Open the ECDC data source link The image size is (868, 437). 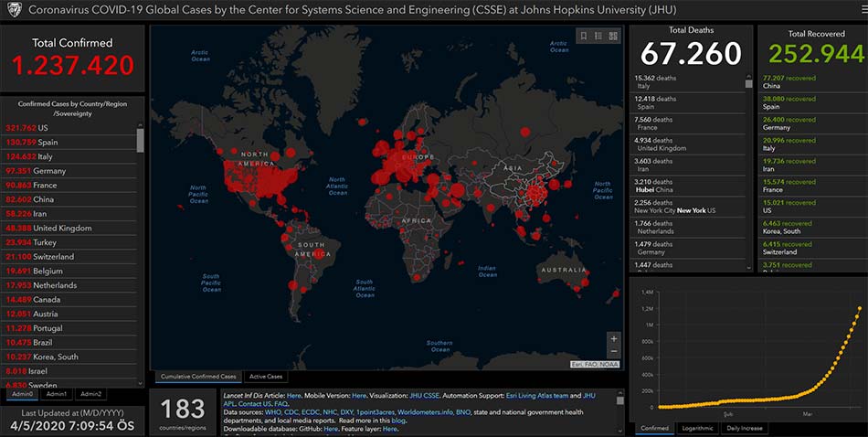[311, 412]
